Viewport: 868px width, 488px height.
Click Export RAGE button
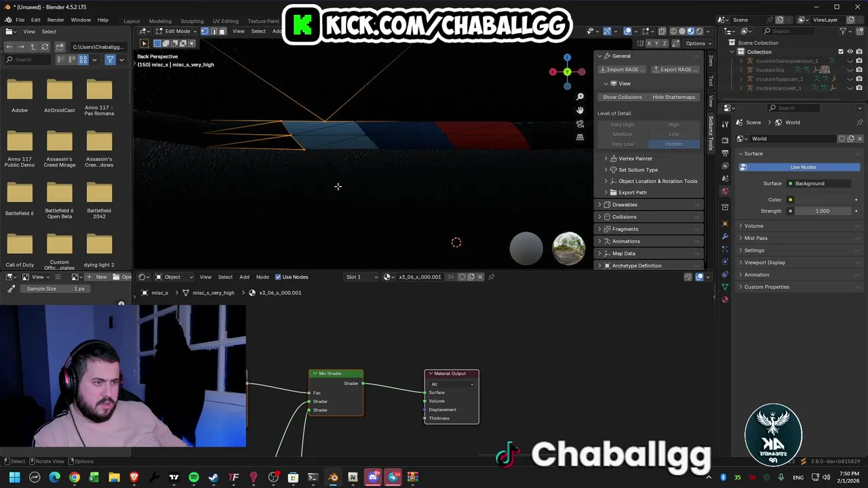(675, 69)
